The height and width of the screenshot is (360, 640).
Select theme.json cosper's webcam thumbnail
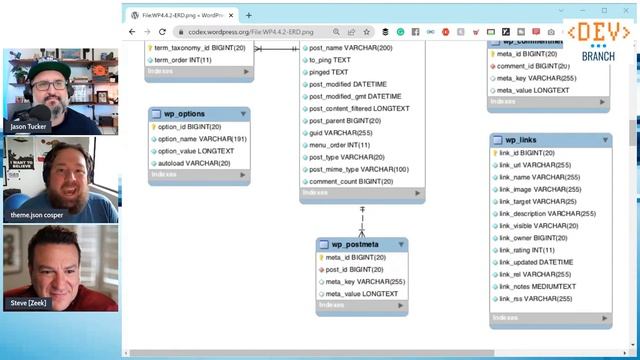point(61,180)
